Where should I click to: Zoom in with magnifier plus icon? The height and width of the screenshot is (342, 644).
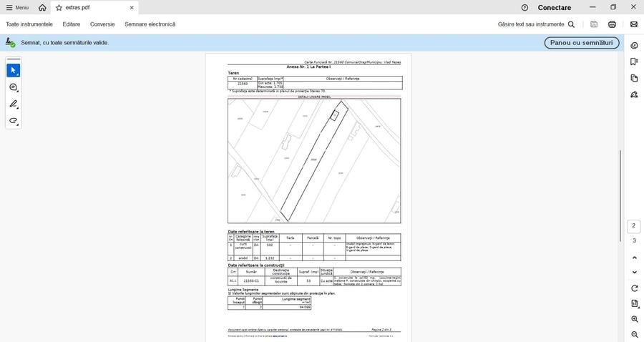pos(634,319)
